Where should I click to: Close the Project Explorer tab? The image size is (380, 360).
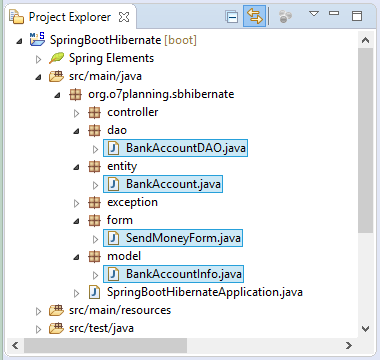[x=124, y=17]
